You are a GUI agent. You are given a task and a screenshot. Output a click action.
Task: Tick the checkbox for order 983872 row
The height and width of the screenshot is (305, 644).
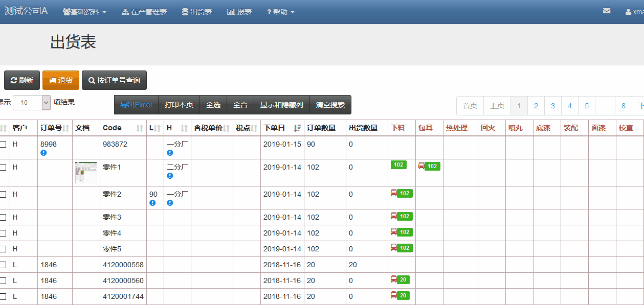tap(3, 145)
